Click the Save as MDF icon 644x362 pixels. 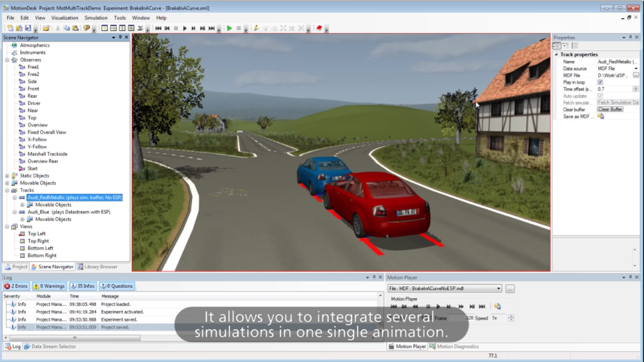coord(601,116)
